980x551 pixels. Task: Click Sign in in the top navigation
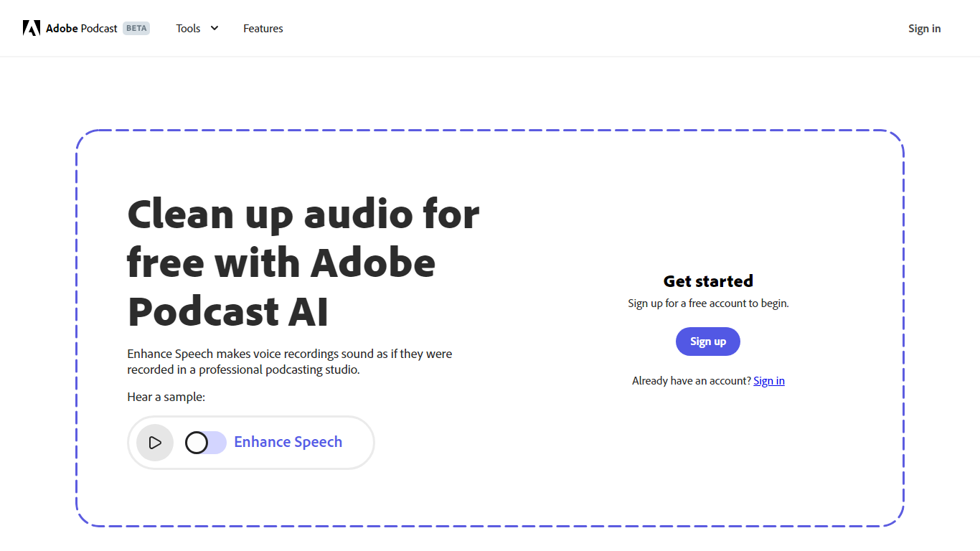(924, 29)
